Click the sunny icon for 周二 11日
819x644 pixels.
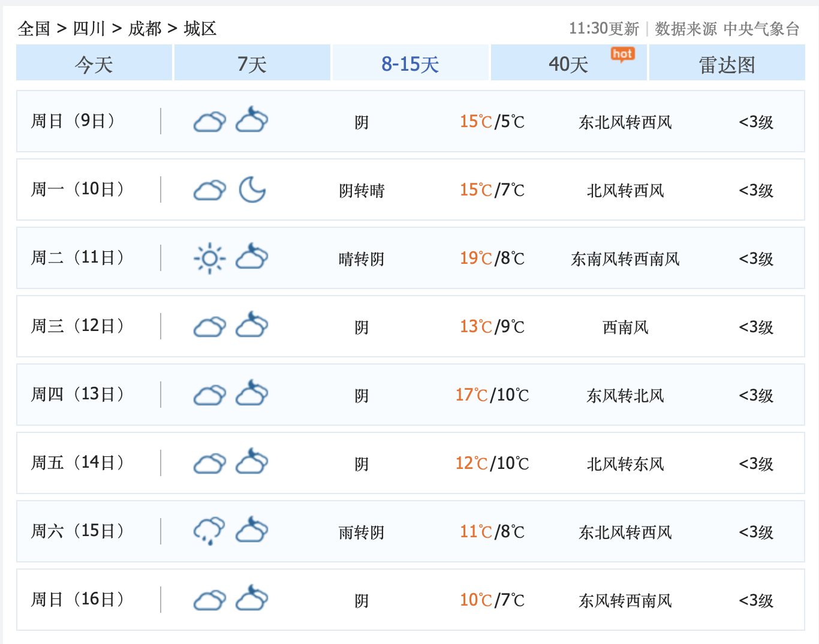(209, 258)
